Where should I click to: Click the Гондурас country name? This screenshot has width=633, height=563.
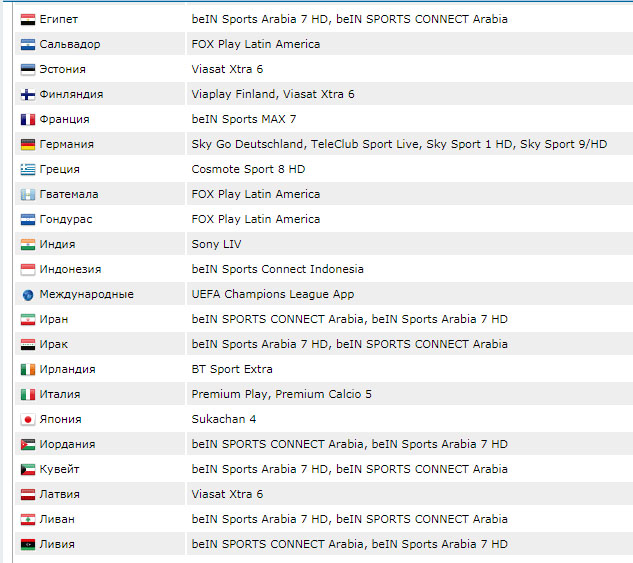point(66,220)
